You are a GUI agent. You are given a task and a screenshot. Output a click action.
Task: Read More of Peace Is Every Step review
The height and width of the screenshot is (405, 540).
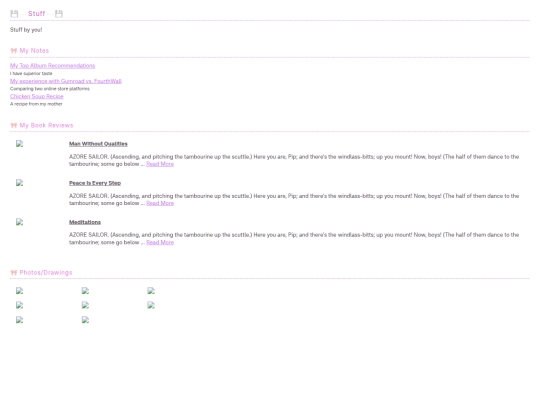click(x=160, y=204)
